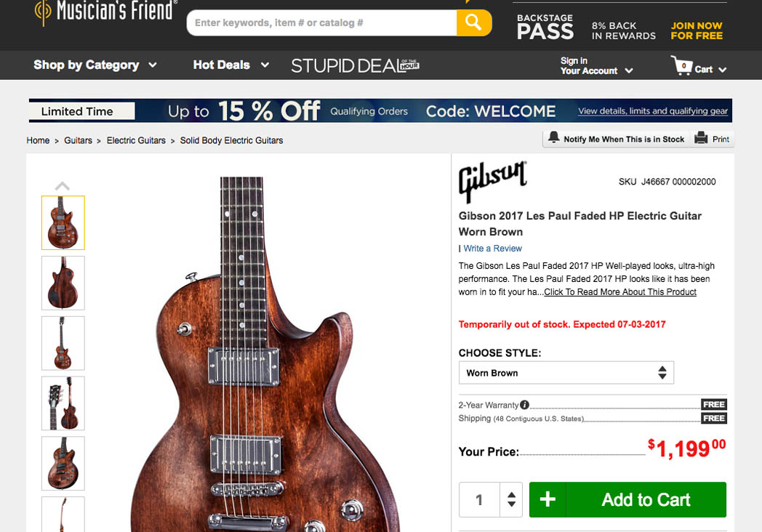
Task: Open the shopping cart icon
Action: (681, 65)
